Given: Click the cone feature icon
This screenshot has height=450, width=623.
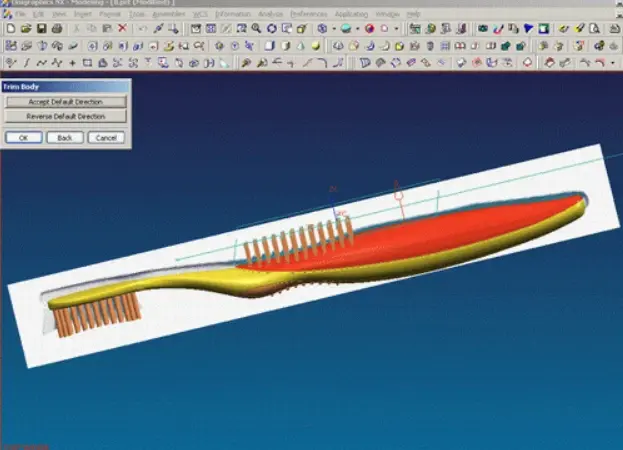Looking at the screenshot, I should (x=301, y=46).
